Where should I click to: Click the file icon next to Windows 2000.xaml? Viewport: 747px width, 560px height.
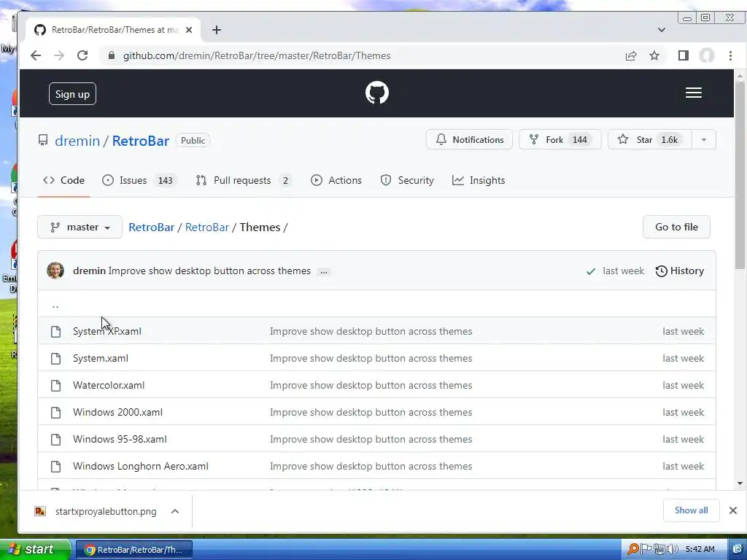click(x=55, y=413)
